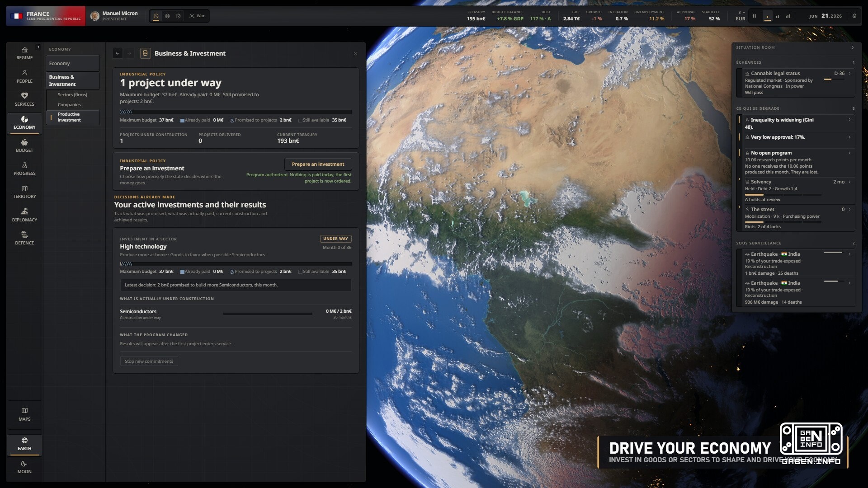Click President Manuel Micron's portrait
868x488 pixels.
click(95, 16)
